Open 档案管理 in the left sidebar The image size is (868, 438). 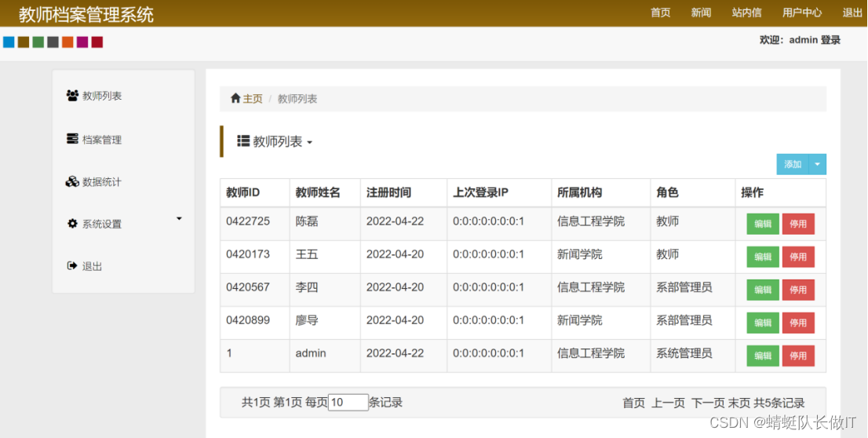coord(102,140)
